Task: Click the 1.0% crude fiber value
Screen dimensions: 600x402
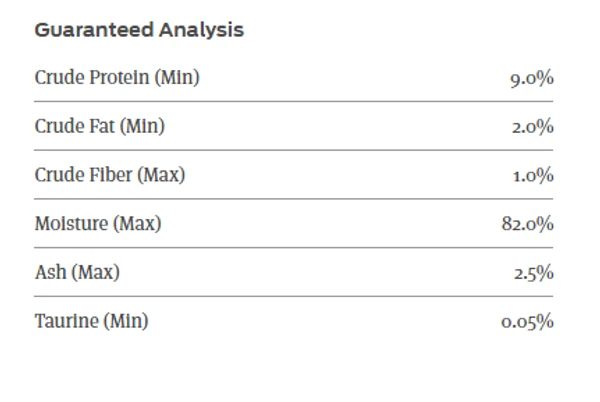Action: (x=533, y=176)
